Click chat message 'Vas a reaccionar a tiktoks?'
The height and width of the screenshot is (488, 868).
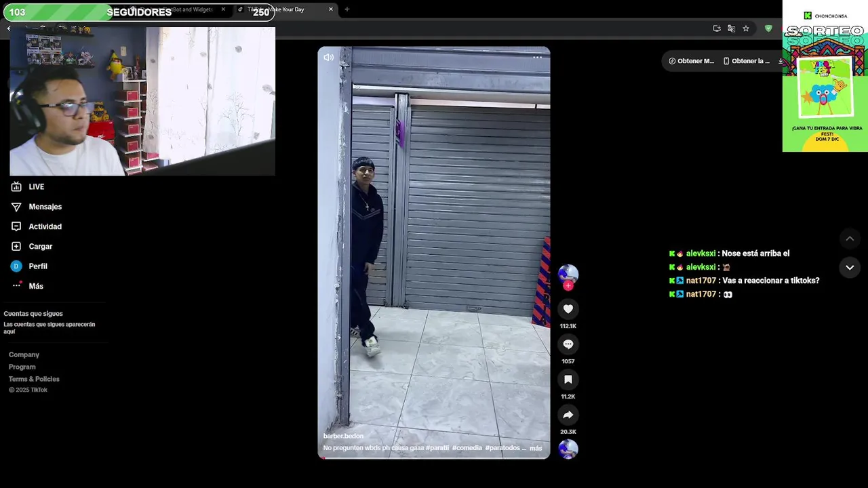pyautogui.click(x=770, y=281)
